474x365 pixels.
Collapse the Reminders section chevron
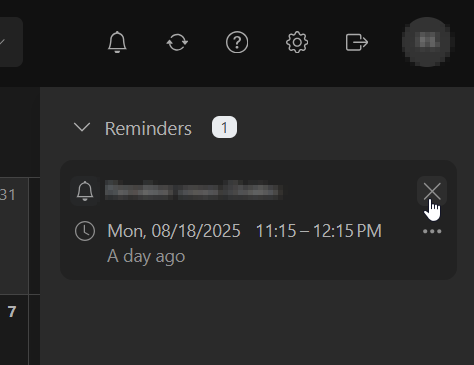coord(82,127)
